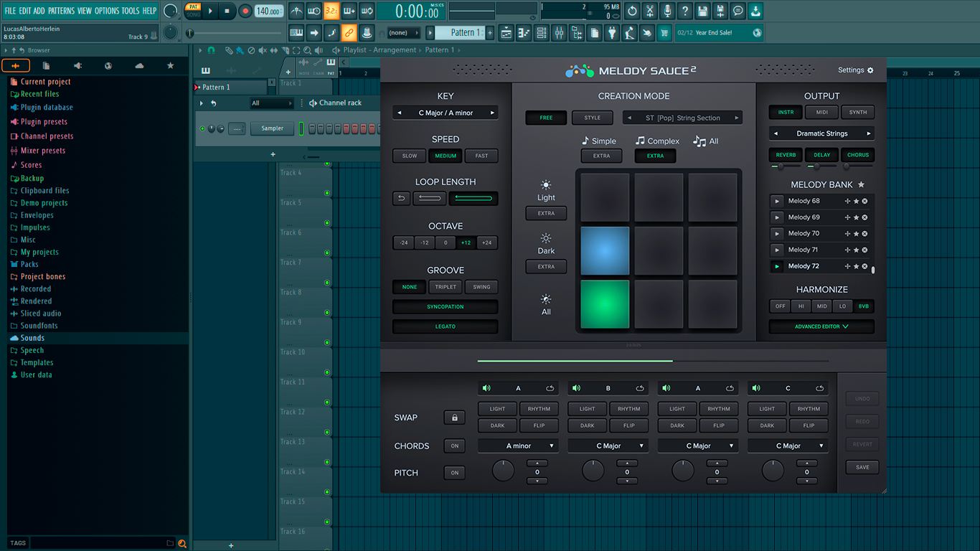Toggle the LEGATO option
The image size is (980, 551).
click(446, 326)
